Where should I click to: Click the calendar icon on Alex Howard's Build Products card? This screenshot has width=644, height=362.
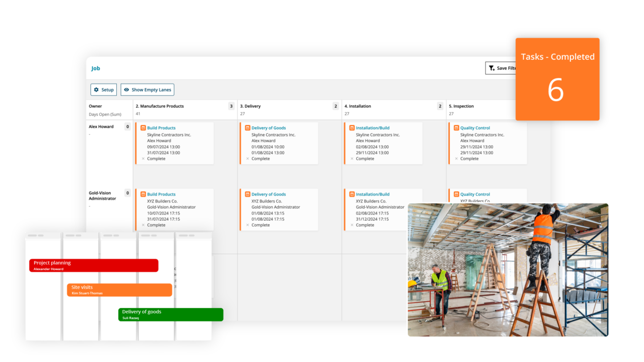pos(143,128)
